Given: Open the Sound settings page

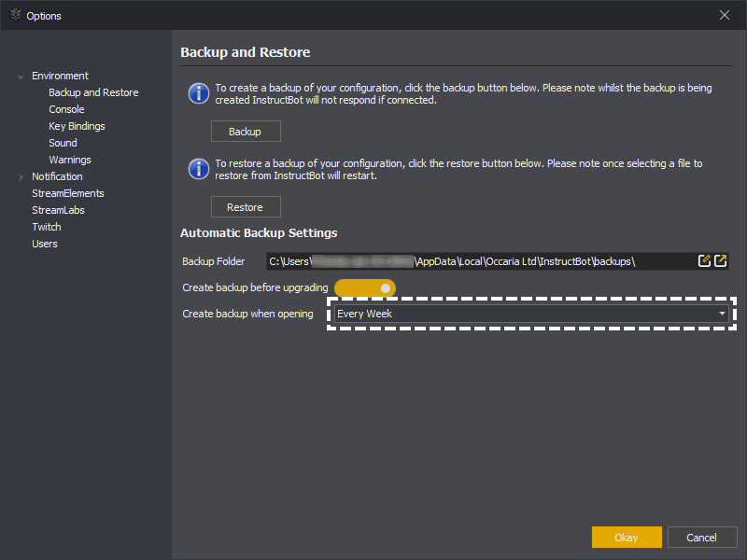Looking at the screenshot, I should point(63,143).
